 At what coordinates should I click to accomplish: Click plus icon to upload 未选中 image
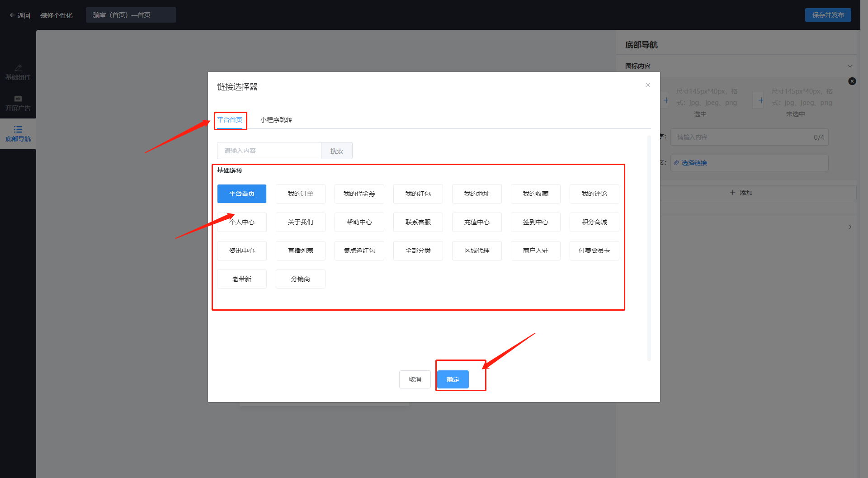tap(761, 100)
